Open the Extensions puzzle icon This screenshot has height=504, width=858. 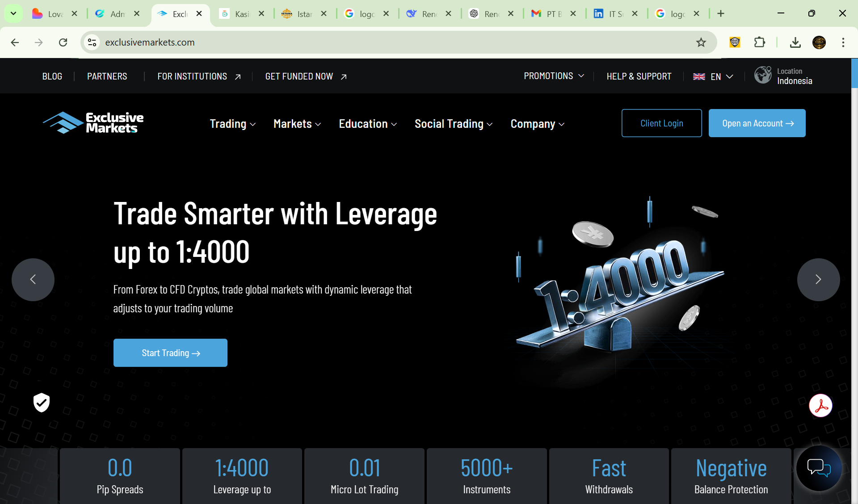(x=759, y=42)
